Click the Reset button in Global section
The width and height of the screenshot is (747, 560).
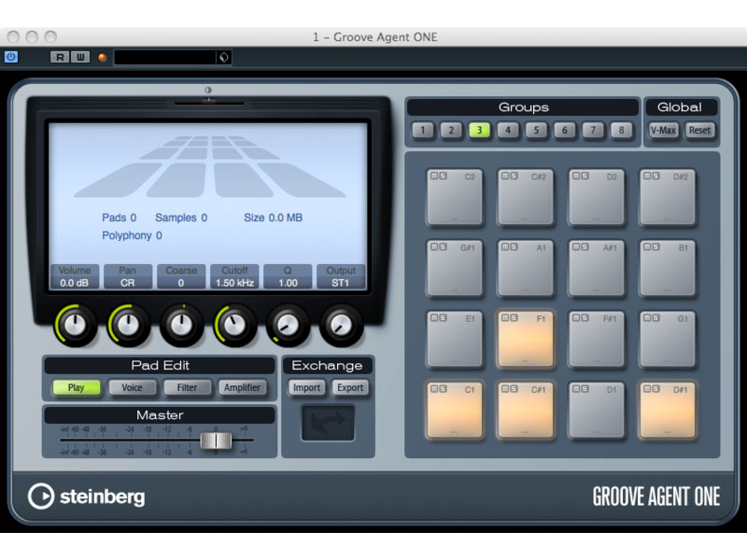698,131
